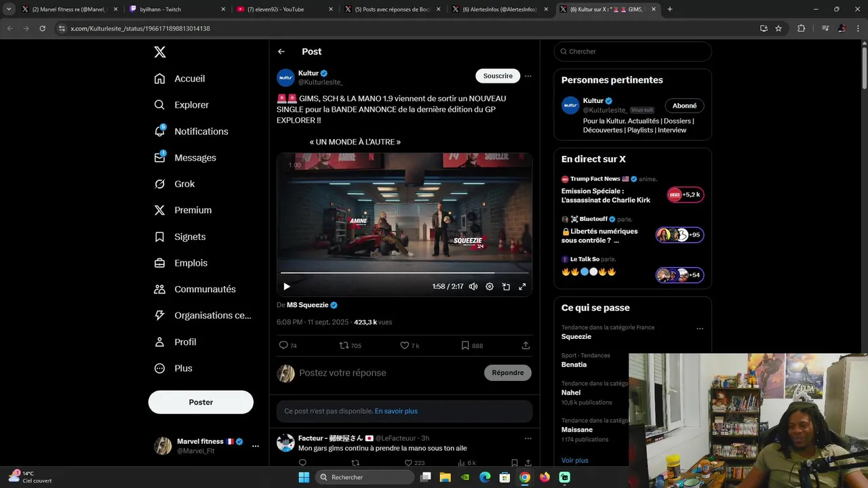Image resolution: width=868 pixels, height=488 pixels.
Task: Open Messages in the sidebar
Action: 185,158
